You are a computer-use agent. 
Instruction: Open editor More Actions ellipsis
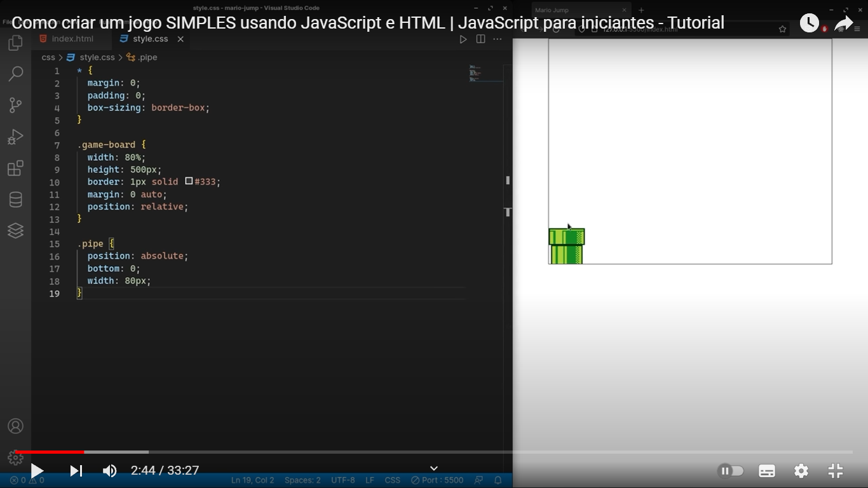point(498,39)
